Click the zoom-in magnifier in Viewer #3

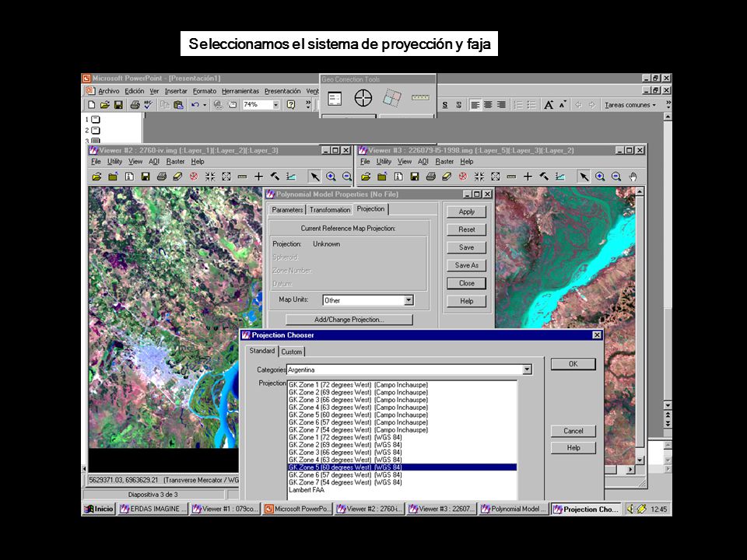tap(600, 177)
